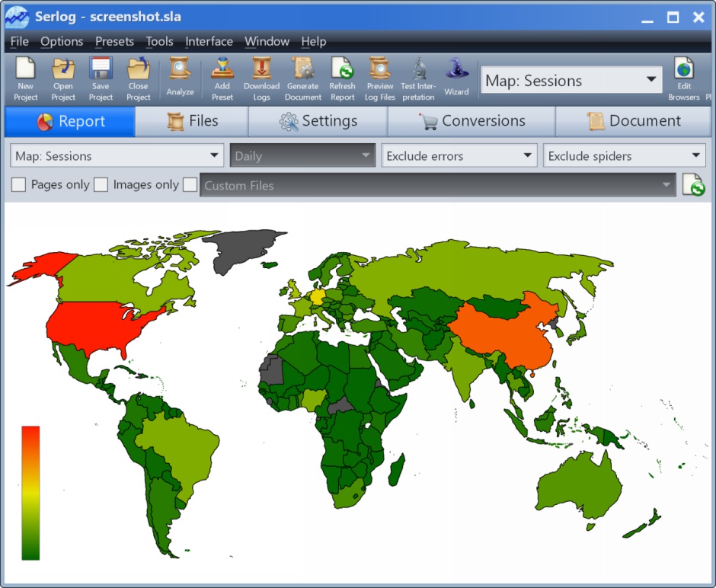Check the Custom Files checkbox

click(x=190, y=185)
